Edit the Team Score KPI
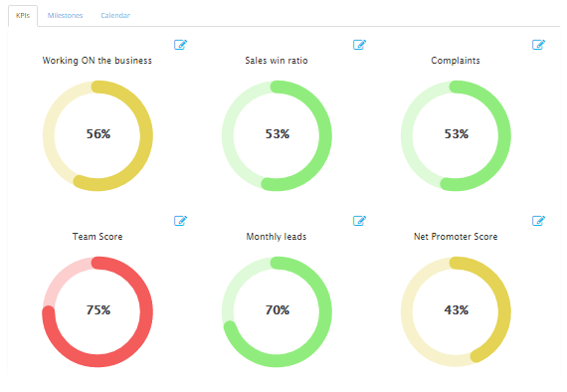This screenshot has height=392, width=567. tap(180, 220)
